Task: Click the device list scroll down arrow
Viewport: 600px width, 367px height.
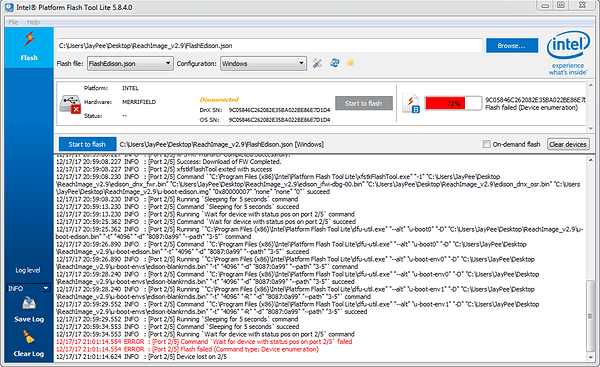Action: (x=590, y=128)
